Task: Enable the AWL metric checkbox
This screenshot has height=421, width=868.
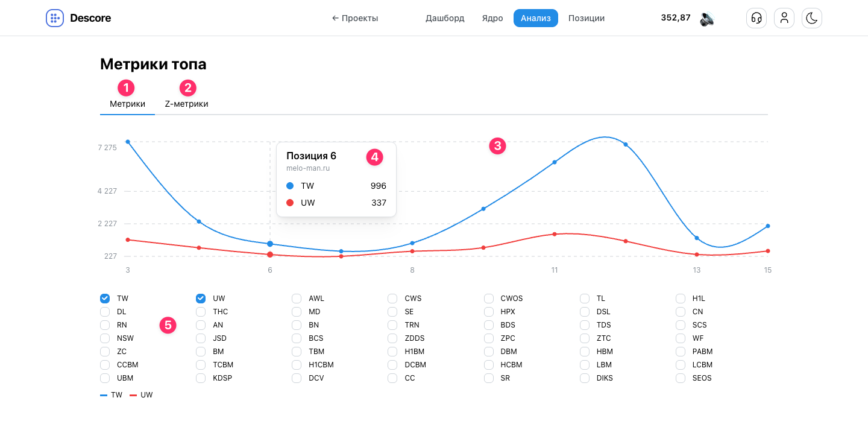Action: 297,299
